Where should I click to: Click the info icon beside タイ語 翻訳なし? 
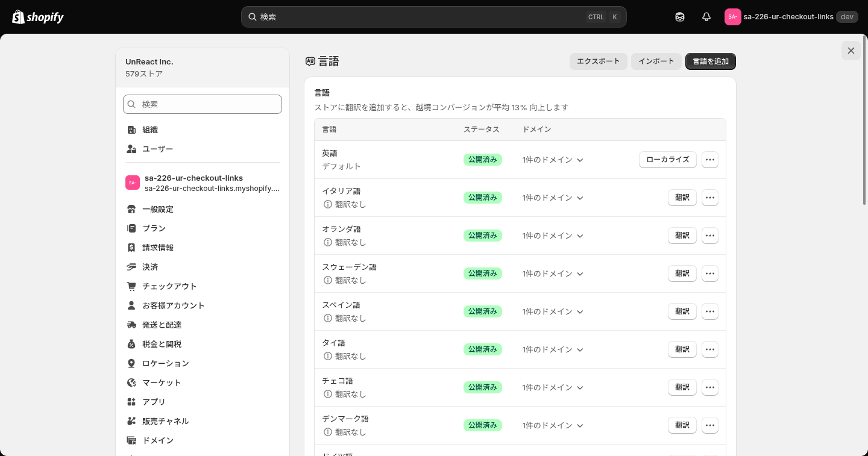328,356
